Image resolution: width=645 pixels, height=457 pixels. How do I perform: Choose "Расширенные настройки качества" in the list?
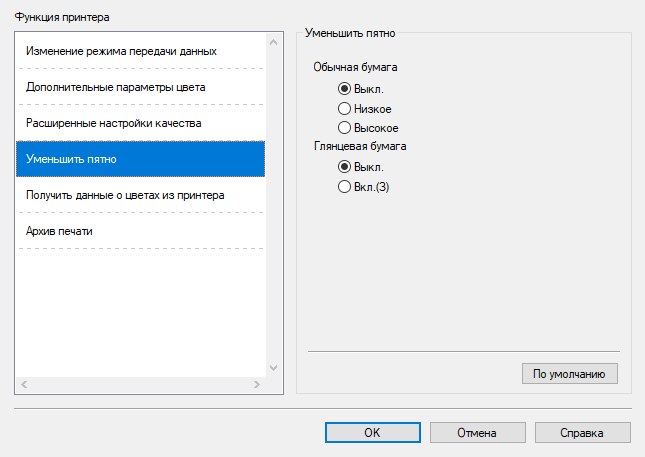(x=114, y=123)
